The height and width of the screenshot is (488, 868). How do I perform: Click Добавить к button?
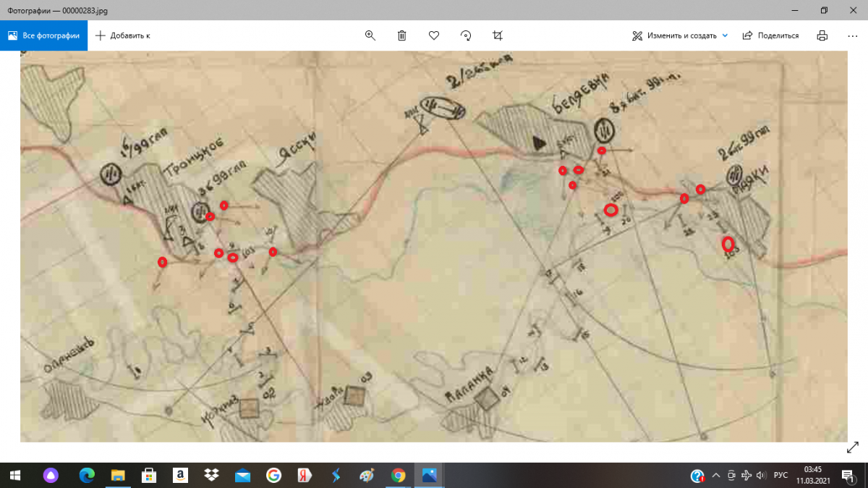tap(123, 35)
